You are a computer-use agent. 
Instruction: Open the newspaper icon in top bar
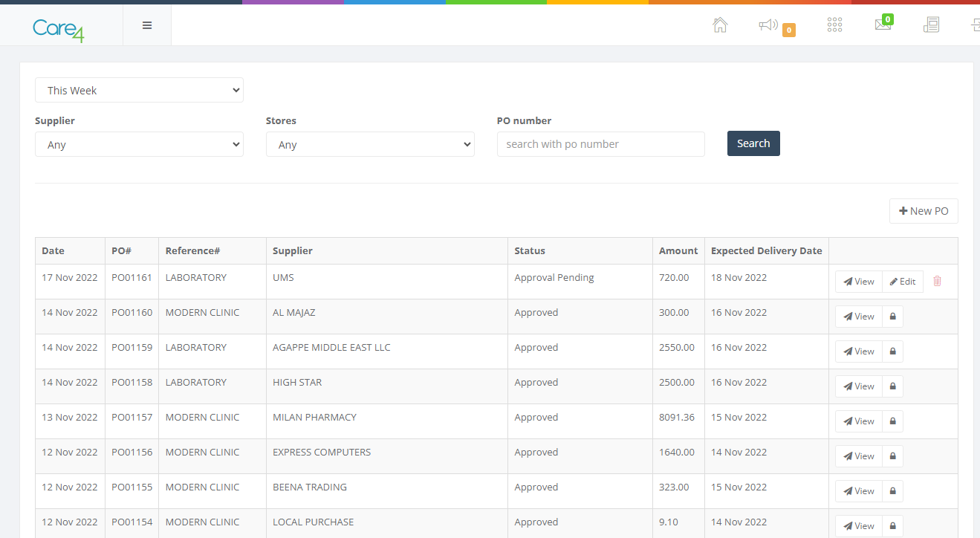click(932, 25)
